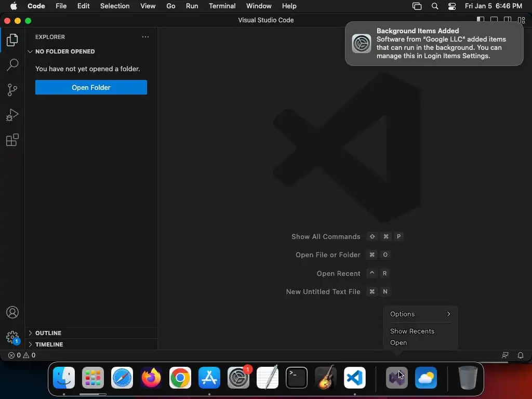Open the Go menu
Image resolution: width=532 pixels, height=399 pixels.
pos(170,6)
